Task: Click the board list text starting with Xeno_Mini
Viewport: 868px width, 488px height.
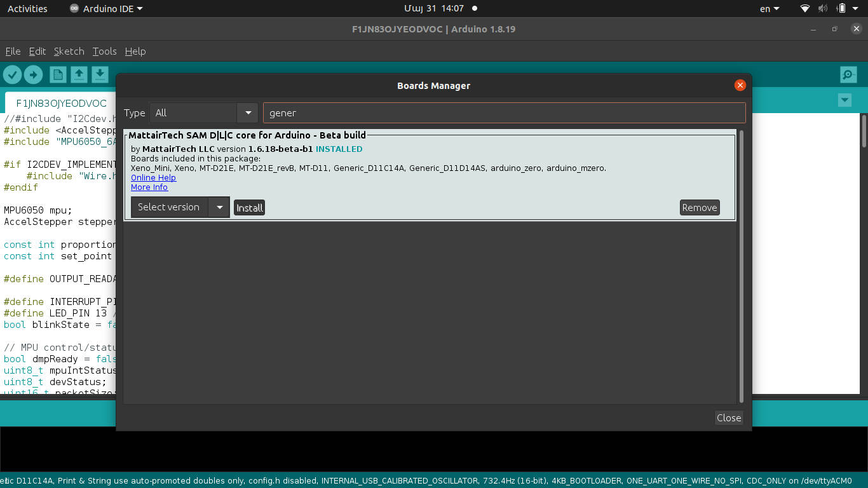Action: [369, 168]
